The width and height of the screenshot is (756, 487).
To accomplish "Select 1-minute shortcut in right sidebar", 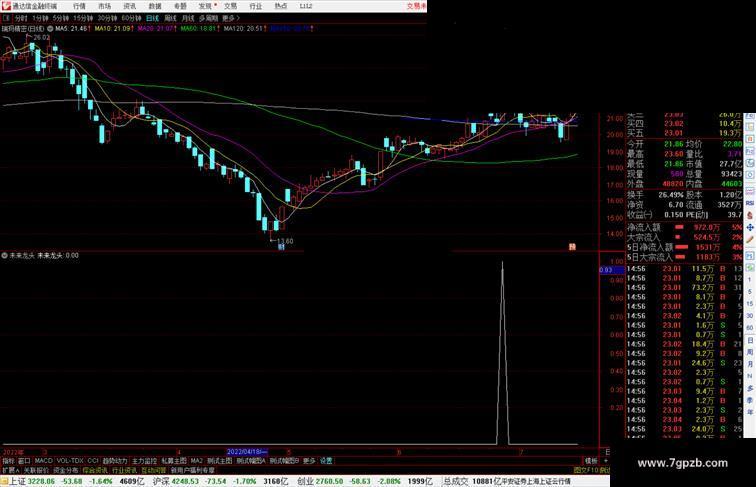I will [x=750, y=280].
